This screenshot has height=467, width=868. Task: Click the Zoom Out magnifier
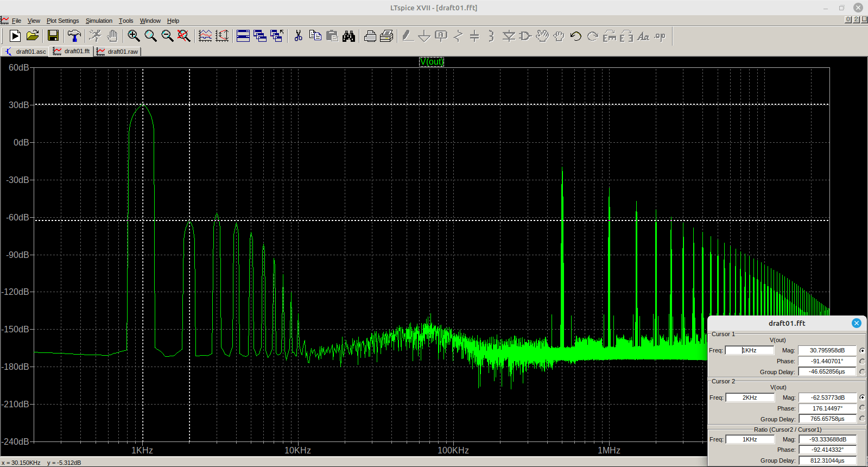pyautogui.click(x=167, y=36)
